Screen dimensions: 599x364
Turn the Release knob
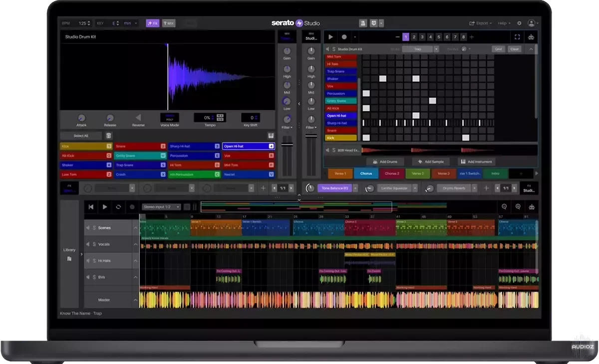[x=110, y=118]
